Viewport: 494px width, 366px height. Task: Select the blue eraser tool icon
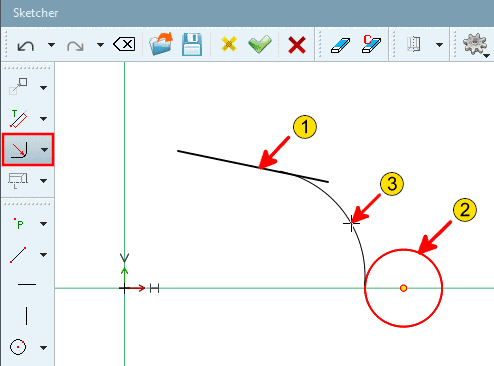[x=340, y=45]
